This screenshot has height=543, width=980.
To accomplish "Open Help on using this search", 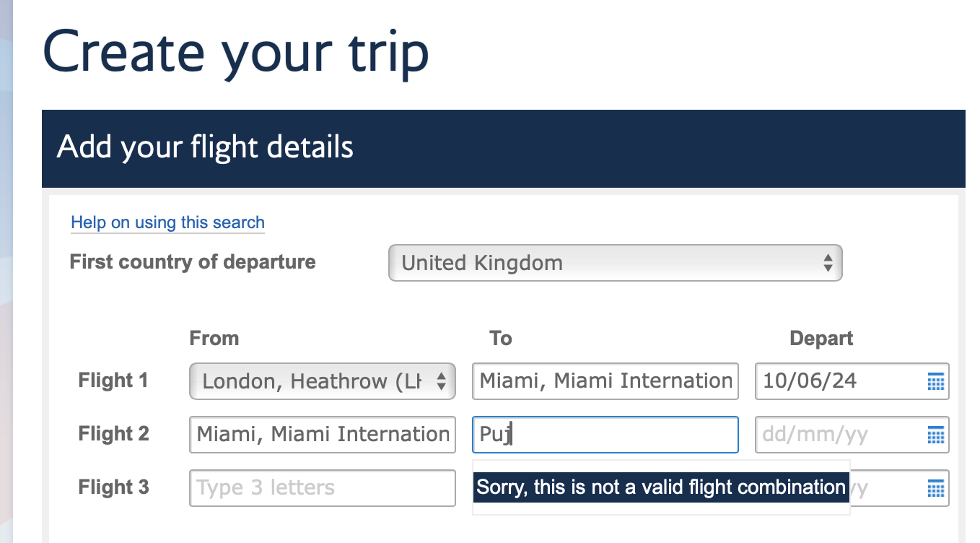I will (x=167, y=222).
